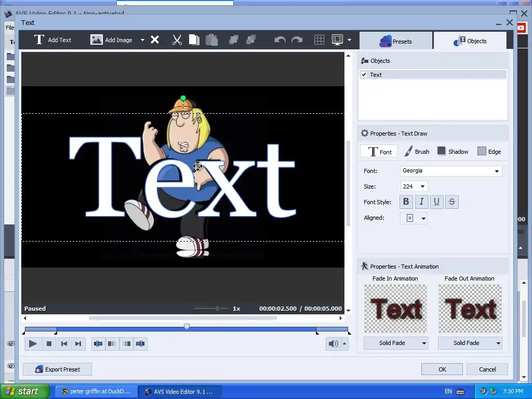532x399 pixels.
Task: Open the Fade Out Solid Fade dropdown
Action: point(470,343)
